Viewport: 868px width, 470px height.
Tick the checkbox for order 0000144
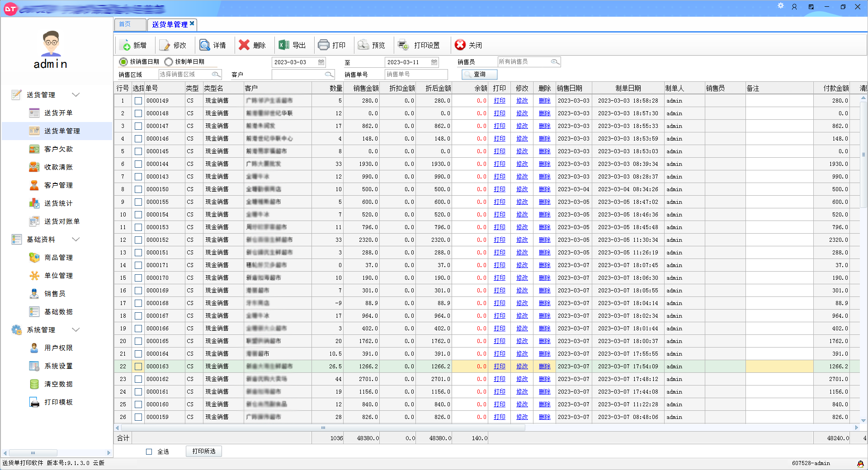click(138, 164)
